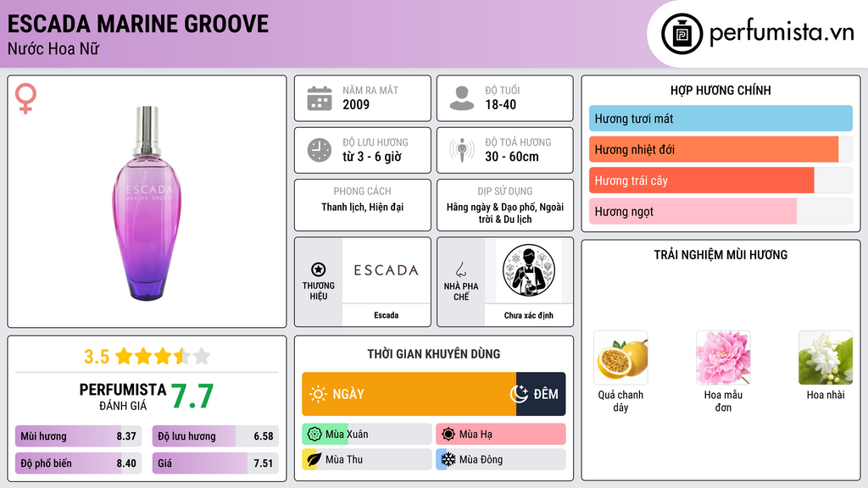Click the pink female gender symbol

point(26,98)
